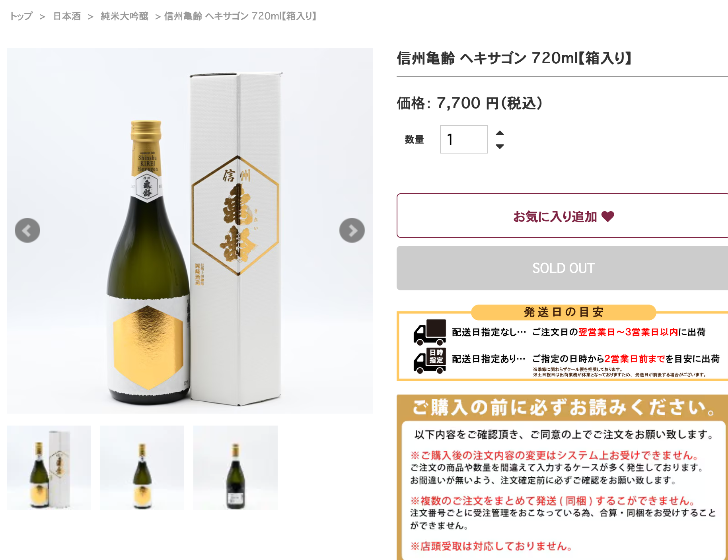Click the product breadcrumb 信州亀齢 ヘキサゴン
This screenshot has height=560, width=728.
240,16
